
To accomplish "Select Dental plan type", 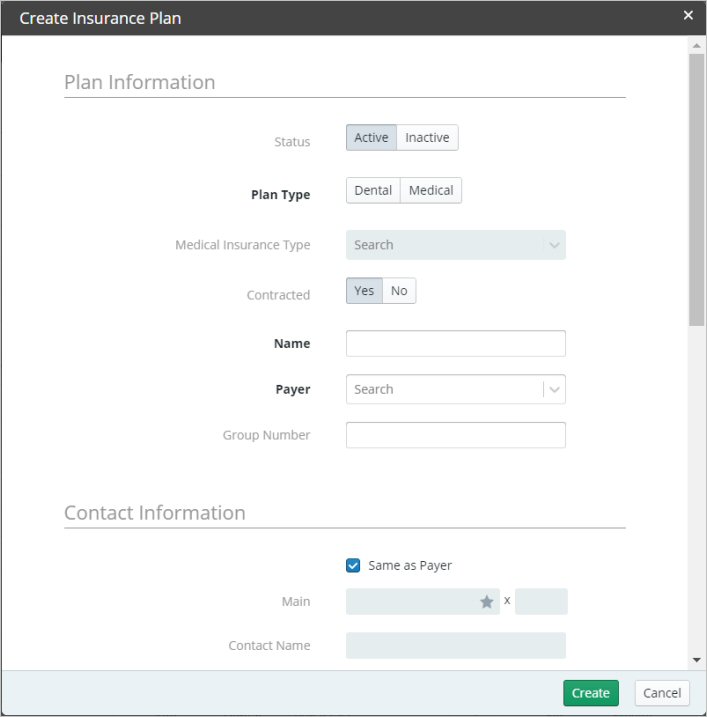I will pyautogui.click(x=373, y=191).
